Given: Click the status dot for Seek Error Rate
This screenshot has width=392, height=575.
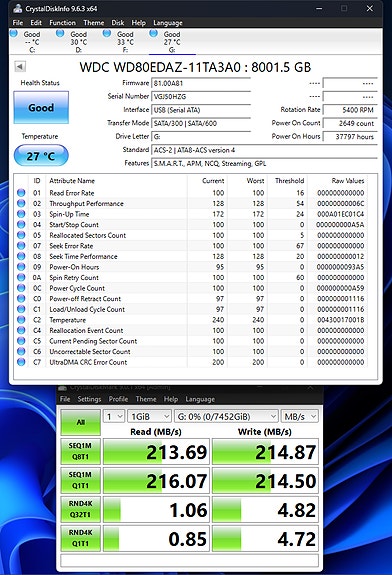Looking at the screenshot, I should coord(21,246).
